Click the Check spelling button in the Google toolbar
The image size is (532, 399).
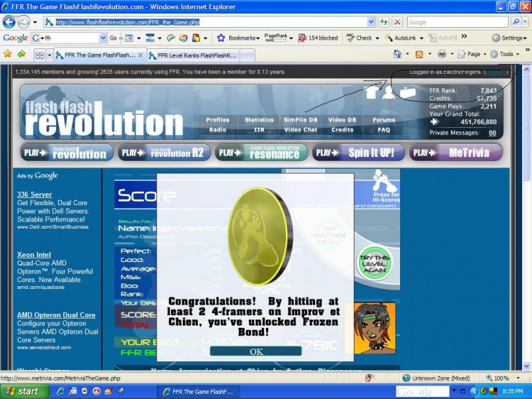coord(360,38)
